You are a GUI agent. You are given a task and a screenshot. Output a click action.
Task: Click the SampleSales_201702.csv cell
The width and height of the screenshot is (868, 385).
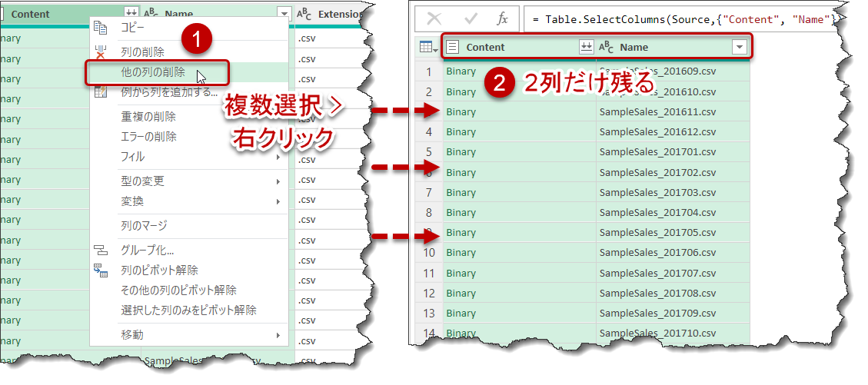pos(673,173)
